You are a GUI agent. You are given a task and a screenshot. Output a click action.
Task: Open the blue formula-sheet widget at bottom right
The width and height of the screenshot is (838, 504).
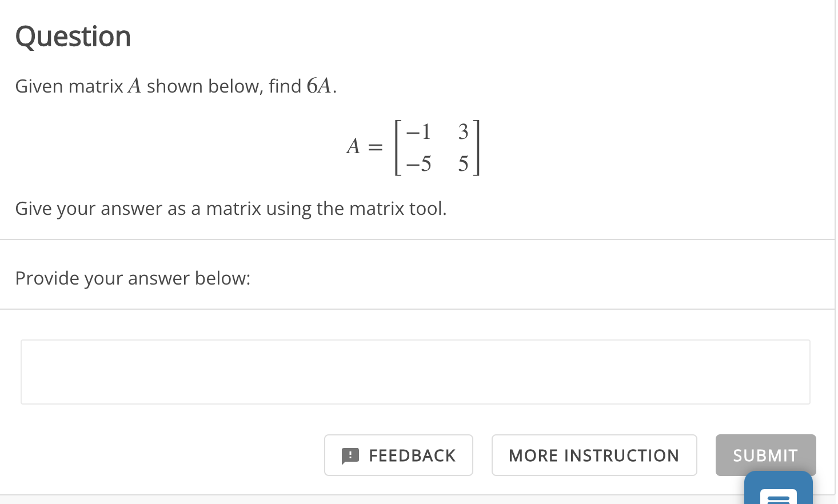780,490
